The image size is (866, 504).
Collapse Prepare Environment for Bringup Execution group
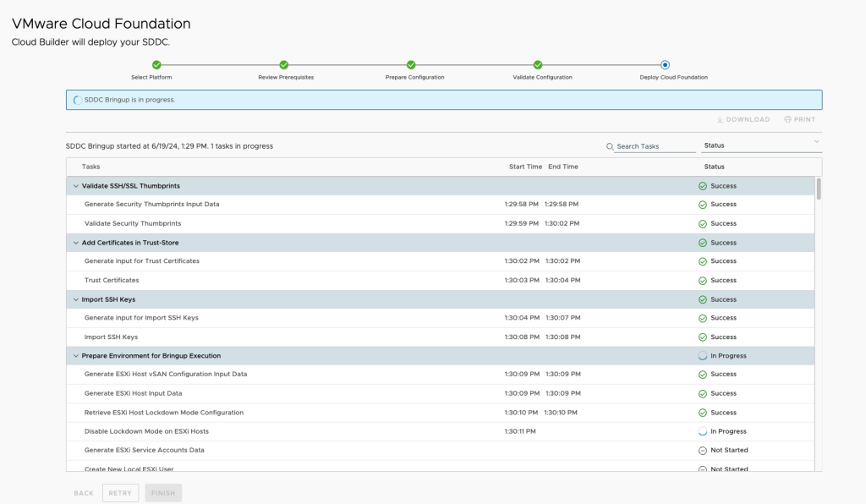coord(75,356)
